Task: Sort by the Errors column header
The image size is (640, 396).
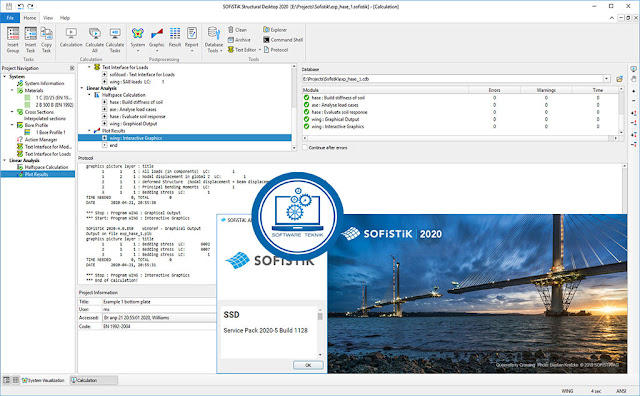Action: point(494,90)
